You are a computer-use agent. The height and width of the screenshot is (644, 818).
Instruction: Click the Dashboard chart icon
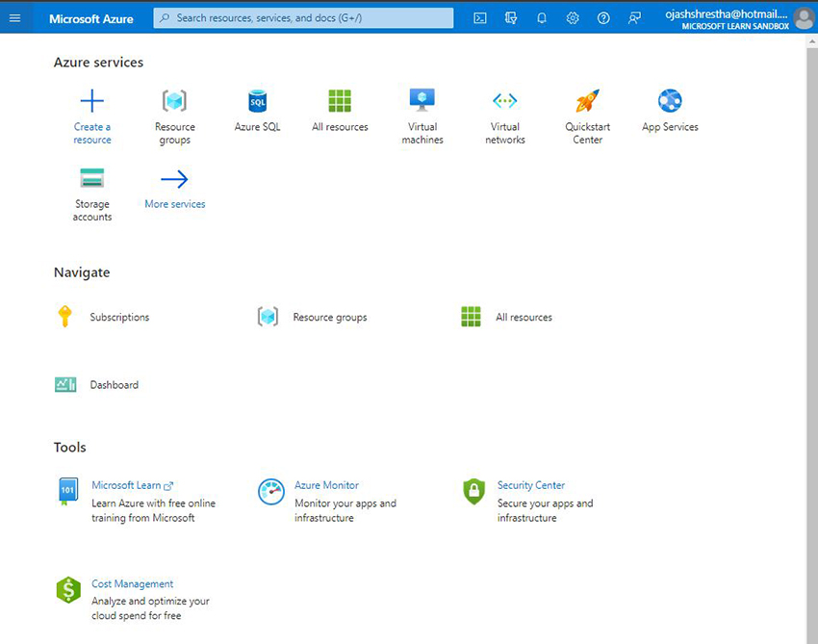point(65,385)
